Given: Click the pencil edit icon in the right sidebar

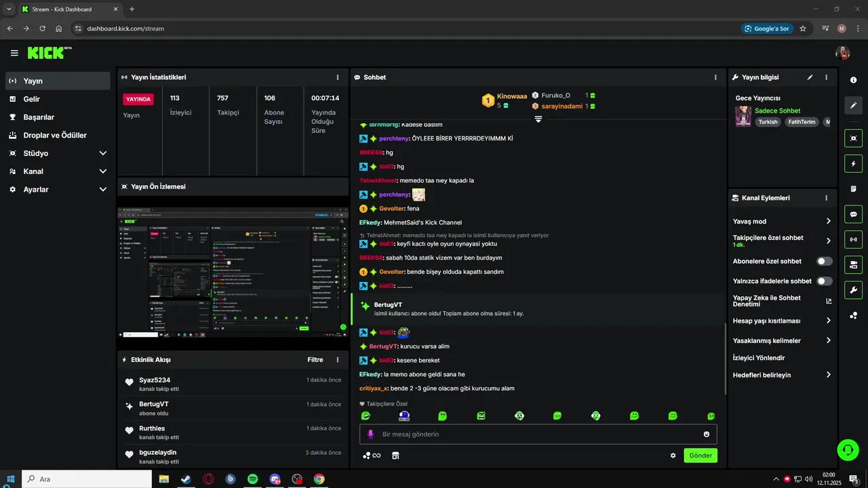Looking at the screenshot, I should click(853, 106).
